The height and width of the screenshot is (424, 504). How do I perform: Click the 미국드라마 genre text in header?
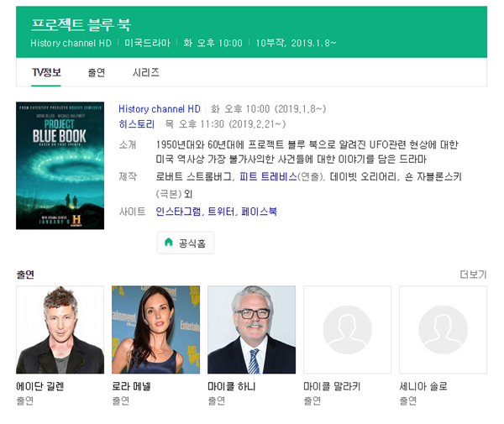tap(148, 43)
